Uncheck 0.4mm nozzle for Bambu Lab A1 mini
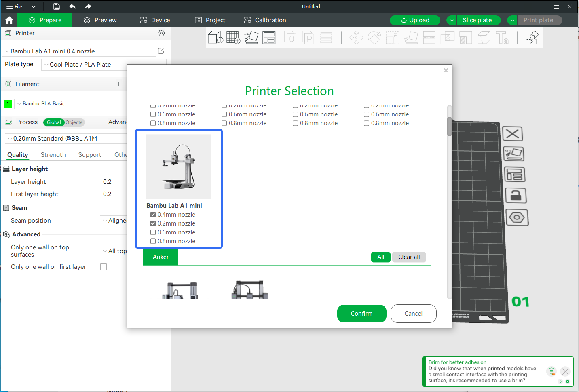Image resolution: width=579 pixels, height=392 pixels. pyautogui.click(x=153, y=215)
